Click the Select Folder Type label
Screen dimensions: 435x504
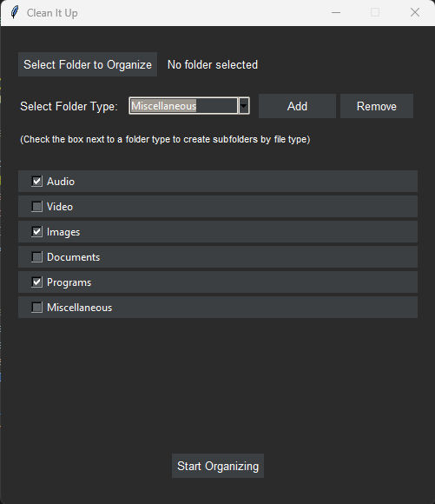(x=69, y=106)
